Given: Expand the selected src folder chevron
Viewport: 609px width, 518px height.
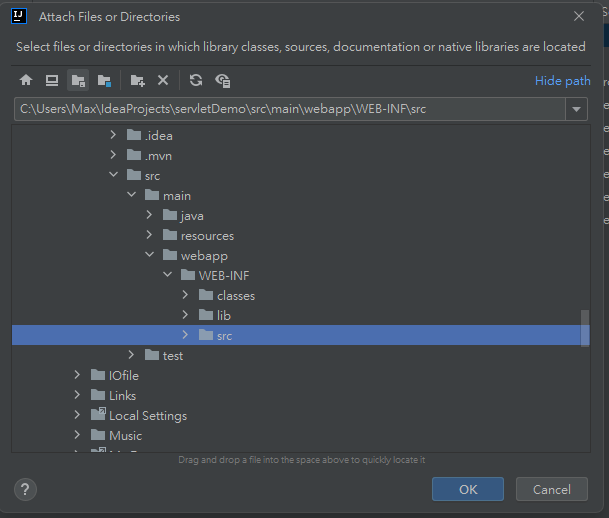Looking at the screenshot, I should [x=185, y=335].
